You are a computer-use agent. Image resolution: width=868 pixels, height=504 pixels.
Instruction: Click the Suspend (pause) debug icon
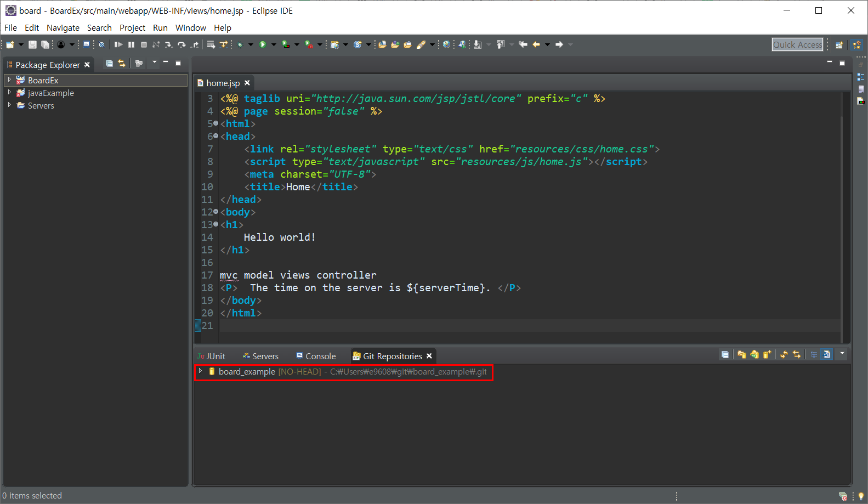pos(131,44)
